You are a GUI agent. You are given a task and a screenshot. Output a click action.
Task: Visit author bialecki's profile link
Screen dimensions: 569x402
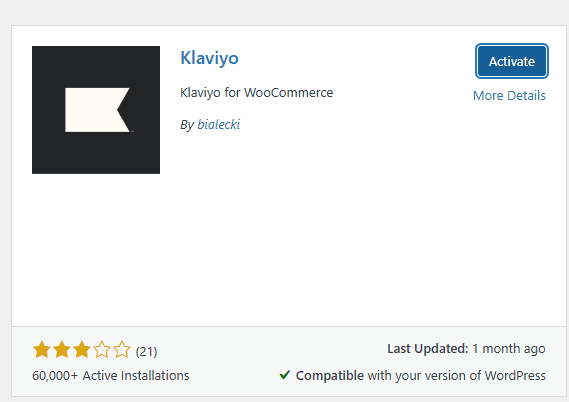218,124
